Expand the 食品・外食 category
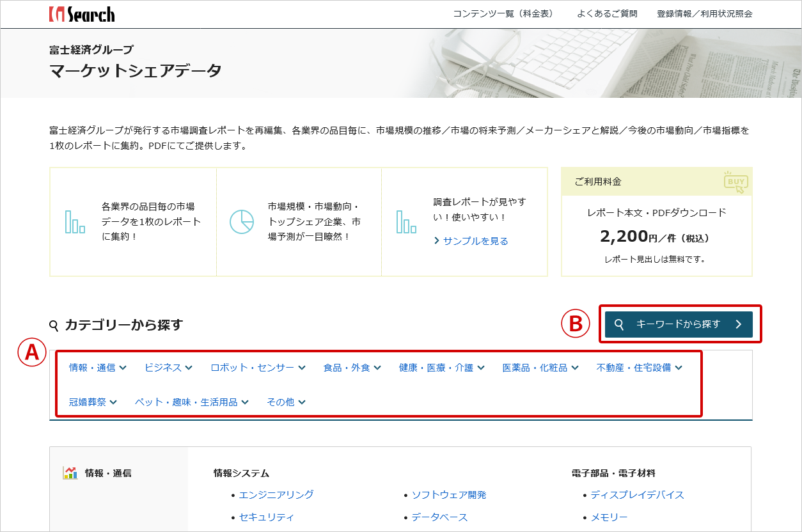Screen dimensions: 802x532 352,368
